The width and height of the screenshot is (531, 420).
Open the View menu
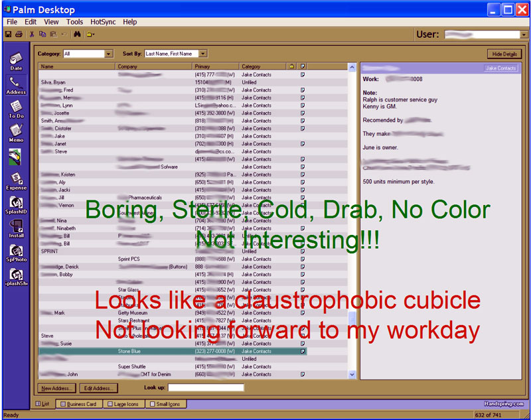tap(51, 22)
